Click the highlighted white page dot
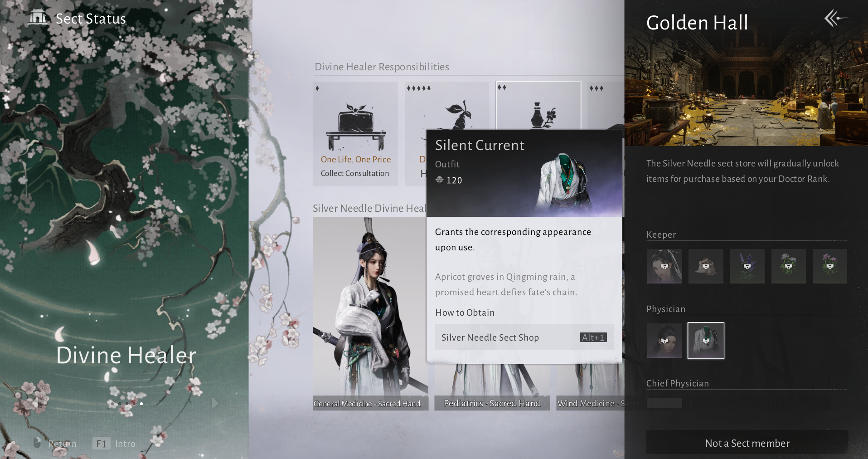 click(x=141, y=403)
